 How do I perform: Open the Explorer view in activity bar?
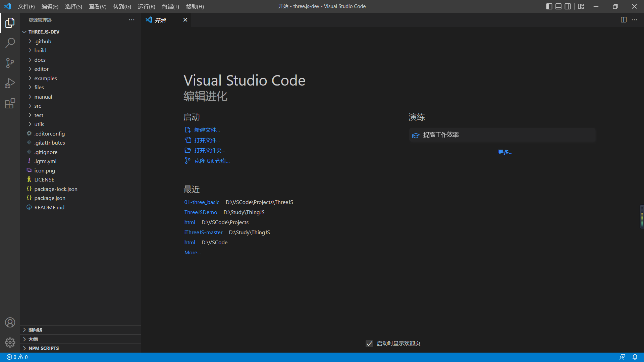10,23
